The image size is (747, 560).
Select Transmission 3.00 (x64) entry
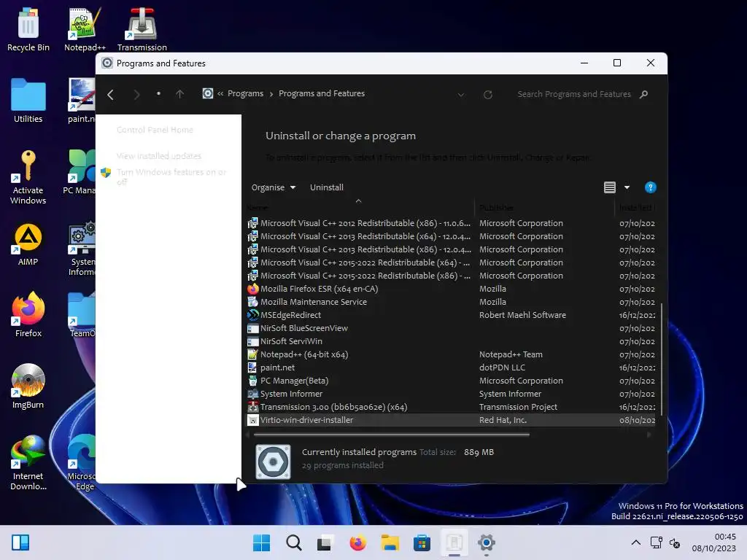pyautogui.click(x=451, y=407)
